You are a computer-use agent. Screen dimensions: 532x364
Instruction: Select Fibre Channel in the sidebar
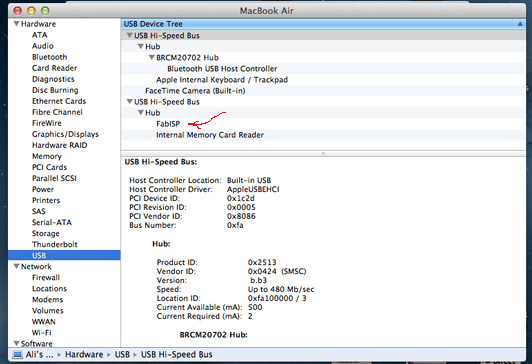click(57, 112)
